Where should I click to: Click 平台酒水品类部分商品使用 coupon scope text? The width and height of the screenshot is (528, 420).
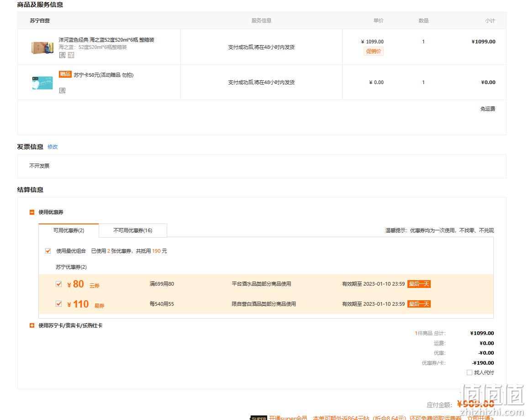pos(261,284)
